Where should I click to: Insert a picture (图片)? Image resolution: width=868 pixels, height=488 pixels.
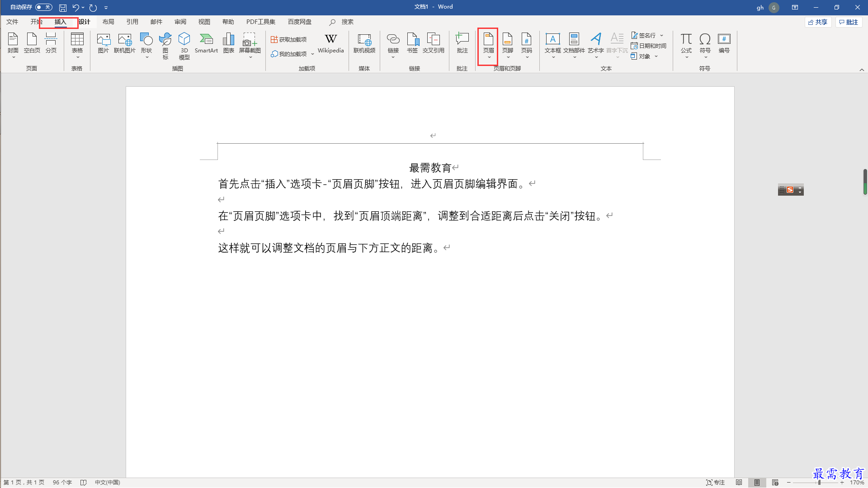point(104,43)
